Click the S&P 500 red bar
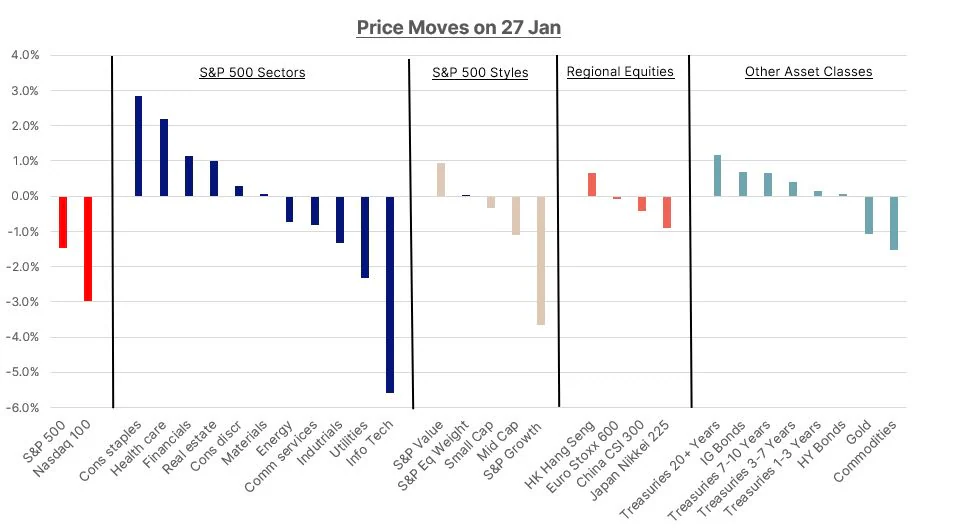 point(63,222)
